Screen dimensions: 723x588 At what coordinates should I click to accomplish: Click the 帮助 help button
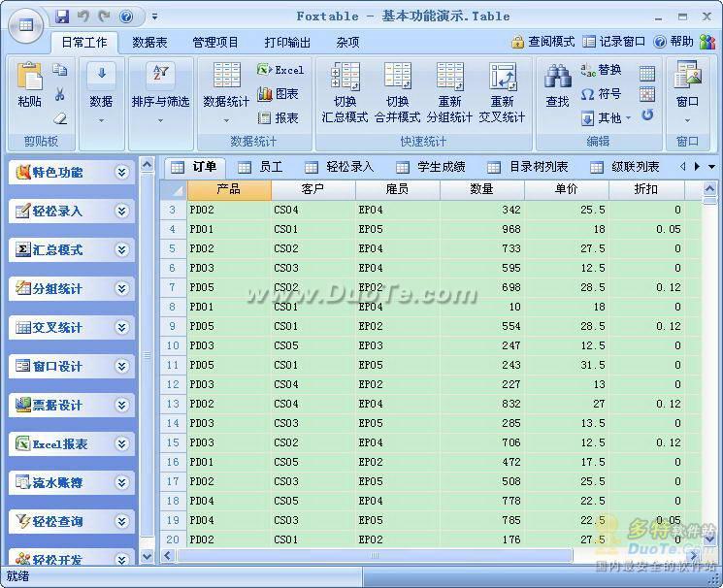pyautogui.click(x=674, y=42)
